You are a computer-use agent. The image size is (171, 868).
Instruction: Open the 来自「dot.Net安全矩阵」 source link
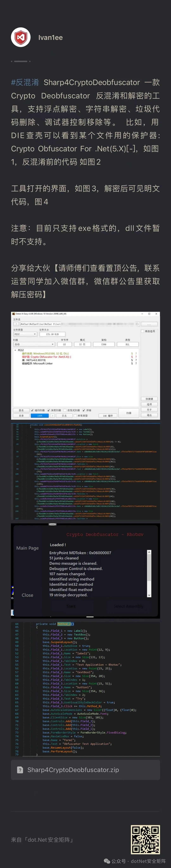[x=42, y=840]
